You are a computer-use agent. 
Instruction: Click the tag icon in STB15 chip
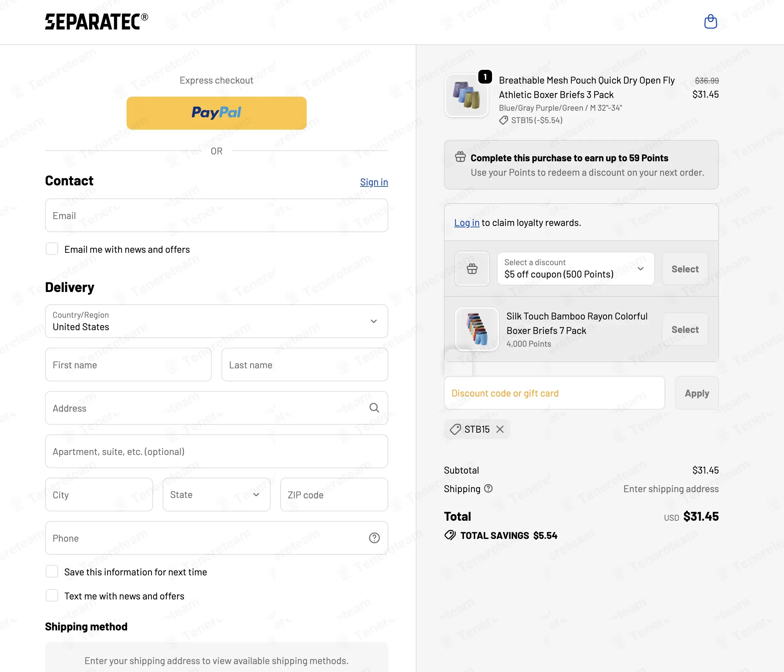455,429
